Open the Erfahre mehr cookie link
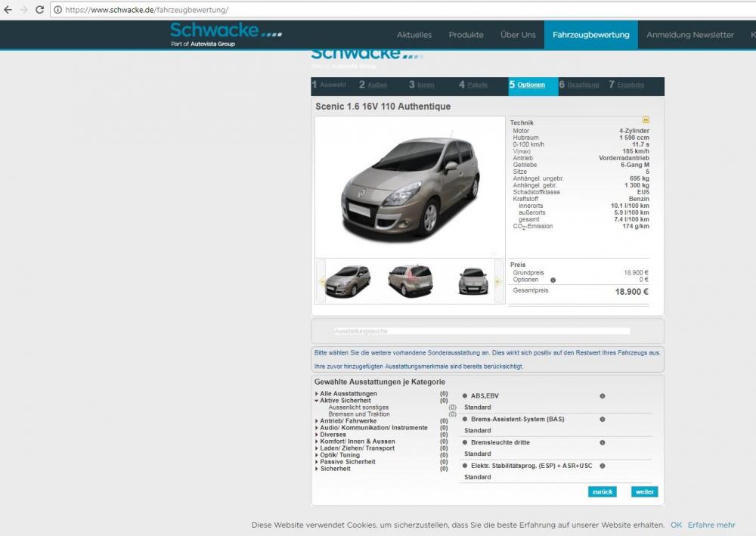The height and width of the screenshot is (536, 756). [x=711, y=525]
